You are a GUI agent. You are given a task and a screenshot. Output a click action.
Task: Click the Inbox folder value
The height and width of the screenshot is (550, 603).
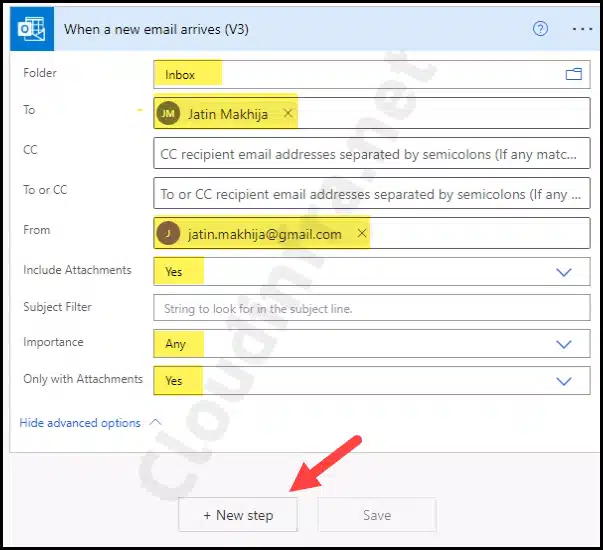tap(180, 75)
